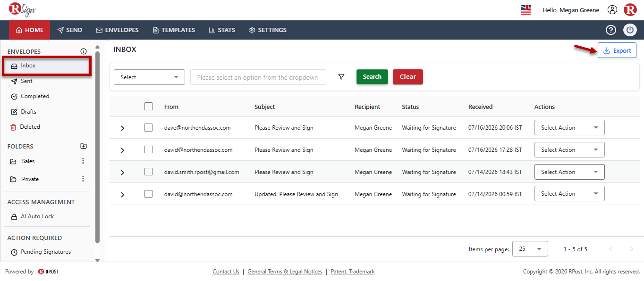Click the Envelopes info icon
This screenshot has height=281, width=644.
click(x=84, y=51)
